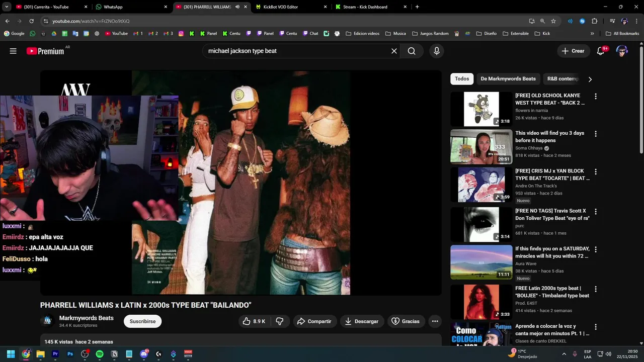The image size is (644, 362).
Task: Open the browser zoom magnifier icon
Action: coord(542,21)
